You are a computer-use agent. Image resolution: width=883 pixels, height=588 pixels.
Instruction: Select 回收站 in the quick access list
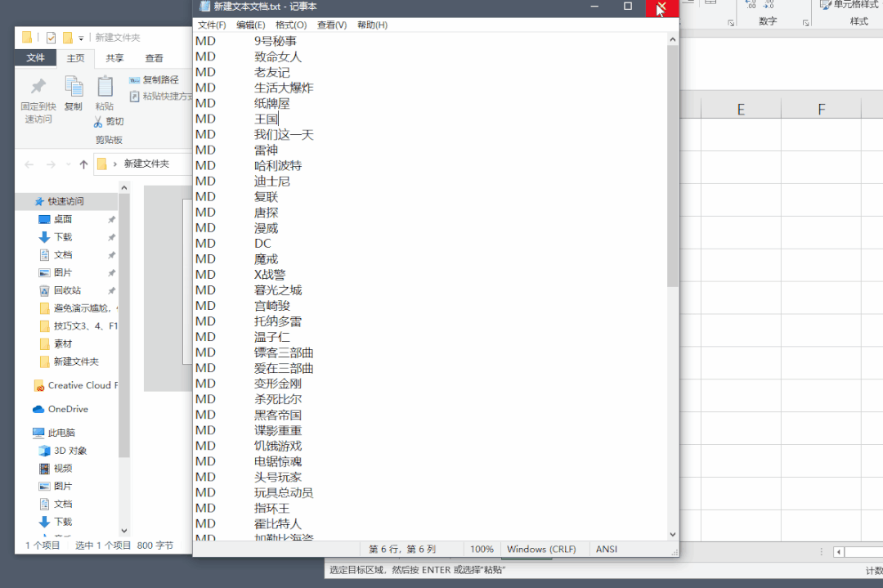pyautogui.click(x=66, y=290)
